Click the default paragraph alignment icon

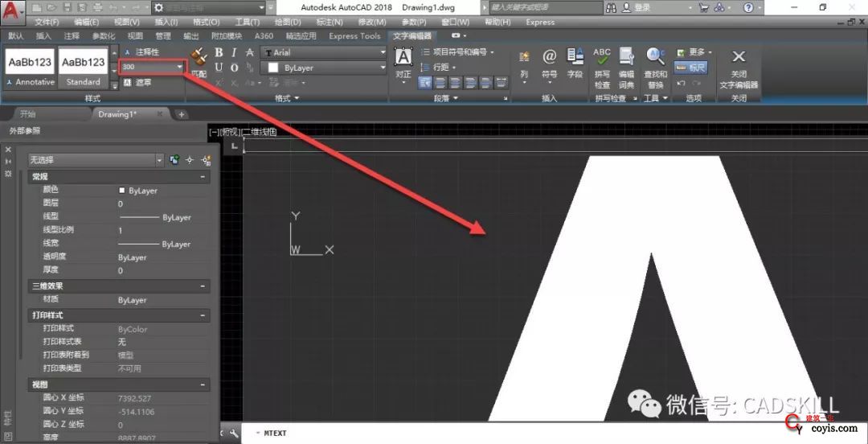point(425,83)
